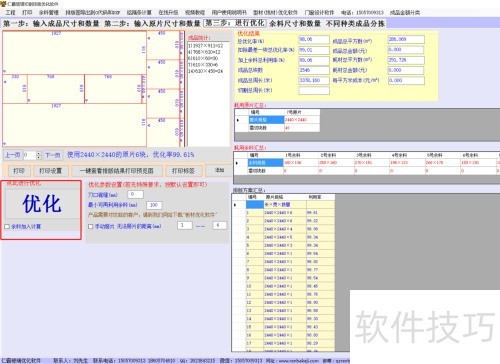The height and width of the screenshot is (364, 500).
Task: Click the 最小可再利用余料 input field
Action: pos(154,205)
